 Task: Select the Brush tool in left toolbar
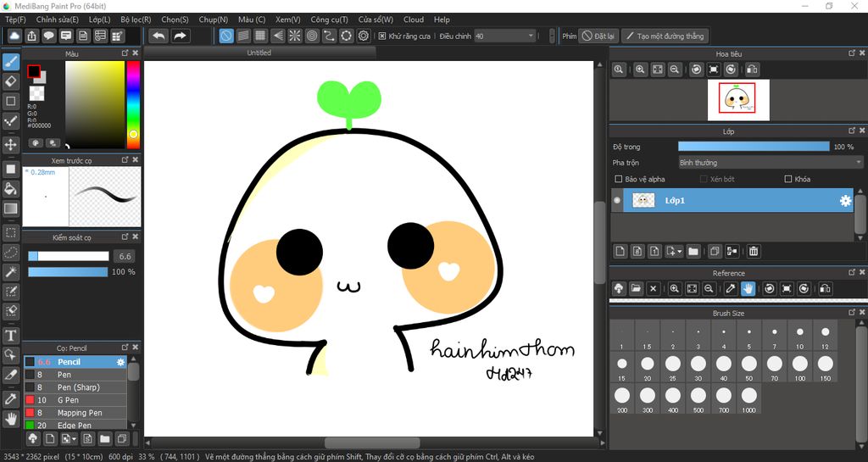[10, 62]
